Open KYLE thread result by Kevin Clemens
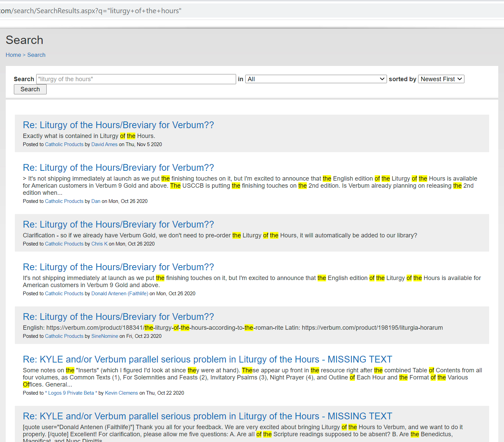 coord(207,359)
